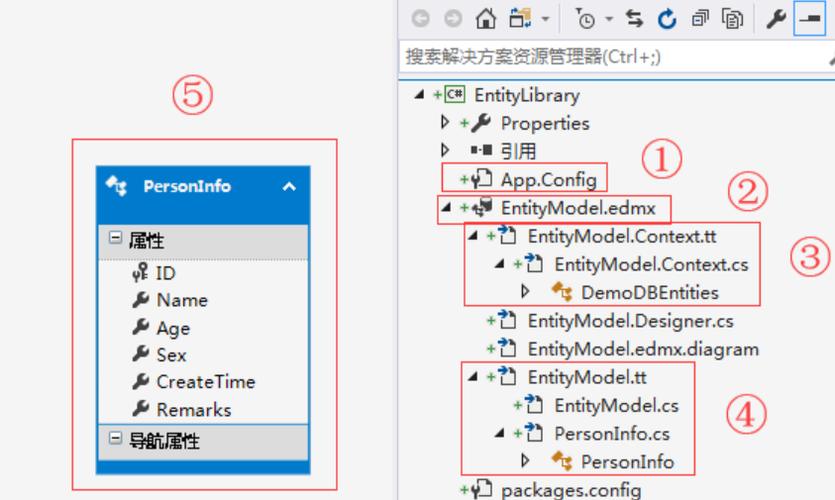Collapse the EntityModel.edmx node
Viewport: 835px width, 500px height.
[x=446, y=207]
